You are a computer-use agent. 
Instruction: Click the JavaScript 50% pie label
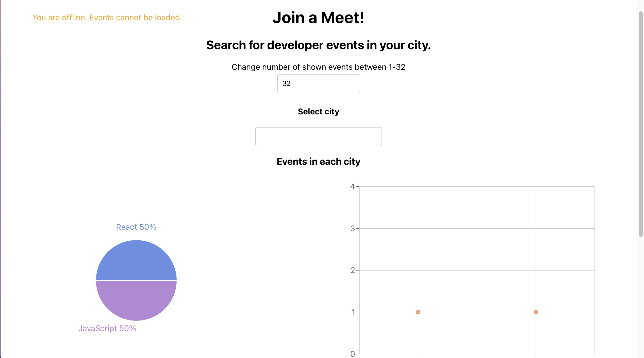click(x=107, y=328)
